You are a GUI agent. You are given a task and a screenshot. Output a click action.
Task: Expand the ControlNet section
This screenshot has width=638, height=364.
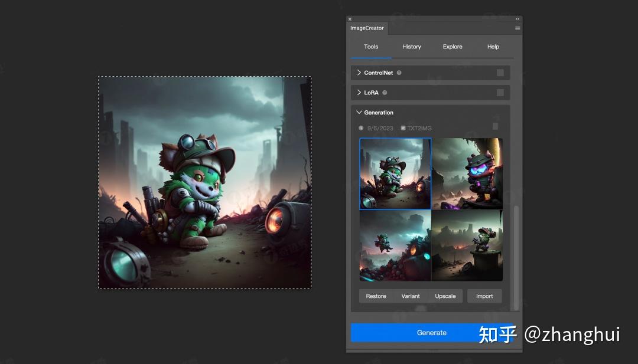click(x=359, y=73)
